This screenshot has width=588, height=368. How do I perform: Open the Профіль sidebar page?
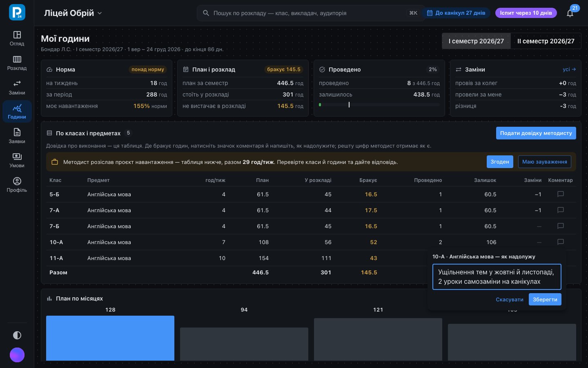(17, 185)
